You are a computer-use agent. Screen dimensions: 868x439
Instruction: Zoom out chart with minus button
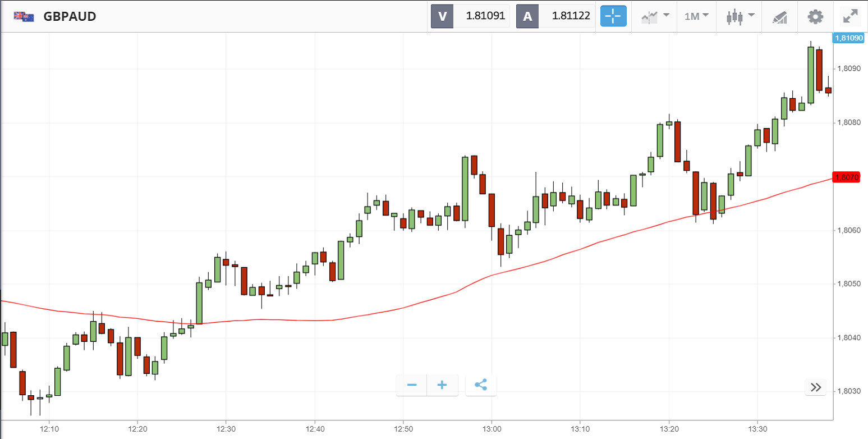pyautogui.click(x=412, y=385)
